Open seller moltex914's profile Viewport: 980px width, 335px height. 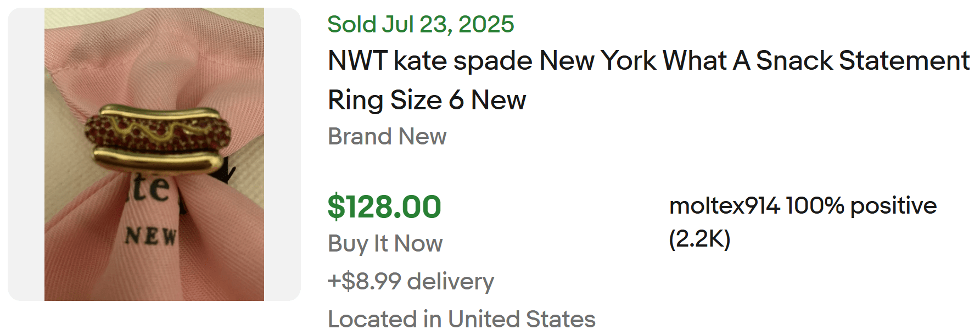click(724, 206)
